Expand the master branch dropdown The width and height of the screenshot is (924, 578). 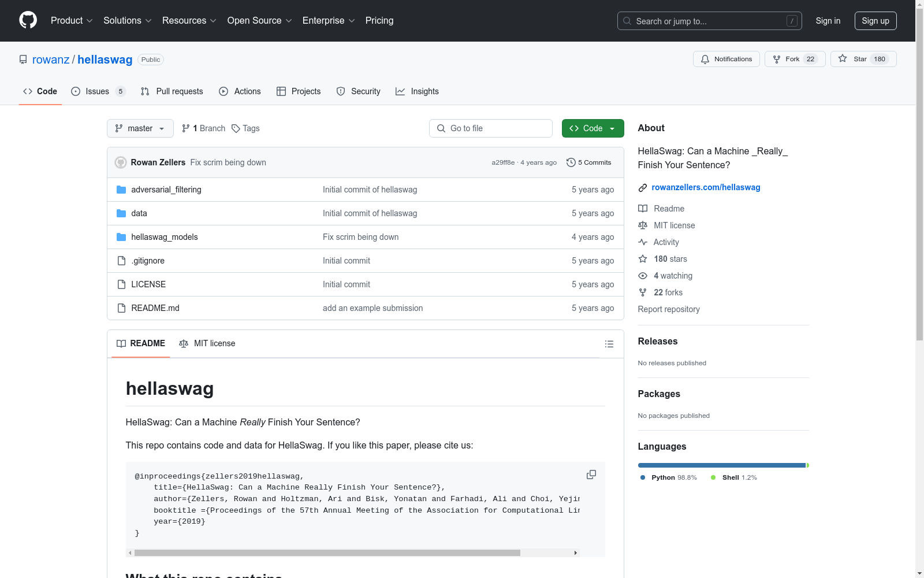coord(140,128)
